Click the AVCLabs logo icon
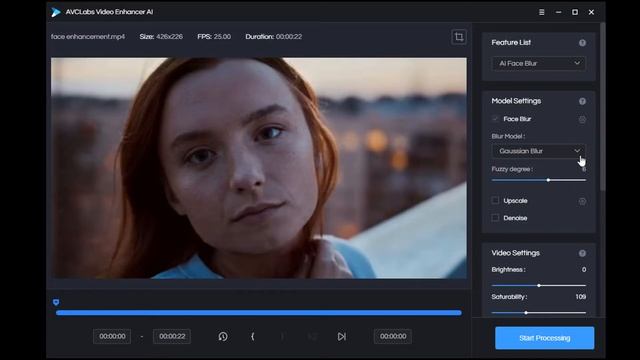Viewport: 640px width, 360px height. [56, 12]
